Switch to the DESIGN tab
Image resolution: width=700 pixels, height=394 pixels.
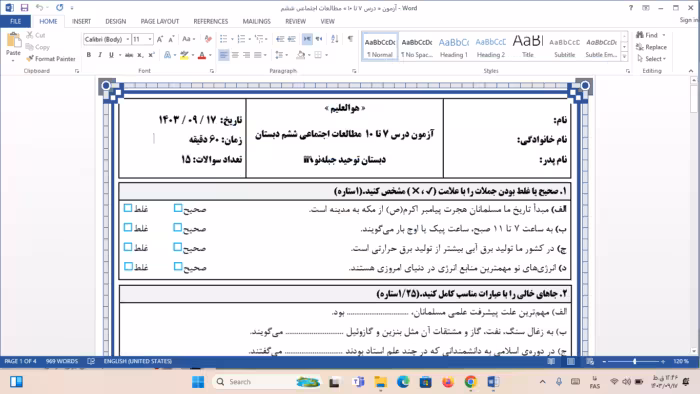point(116,21)
